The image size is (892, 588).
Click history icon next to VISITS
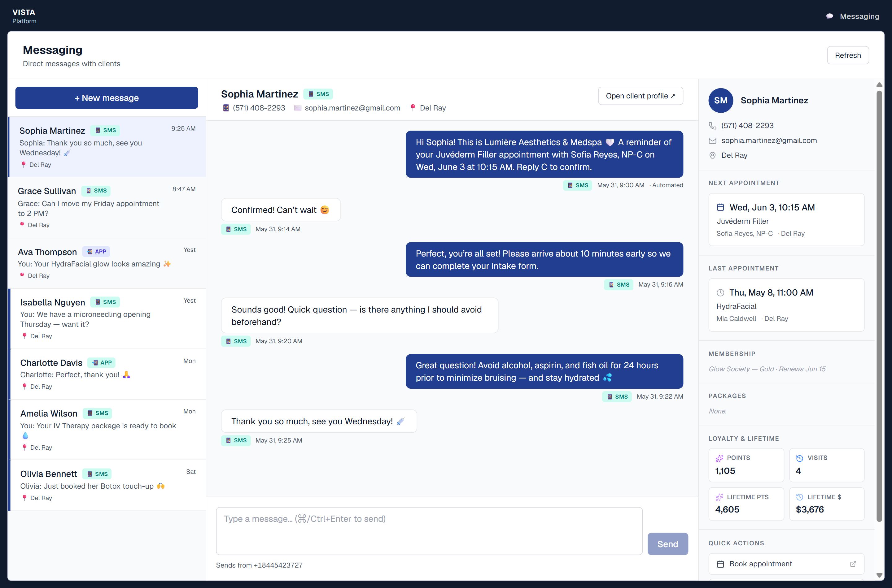pyautogui.click(x=800, y=458)
